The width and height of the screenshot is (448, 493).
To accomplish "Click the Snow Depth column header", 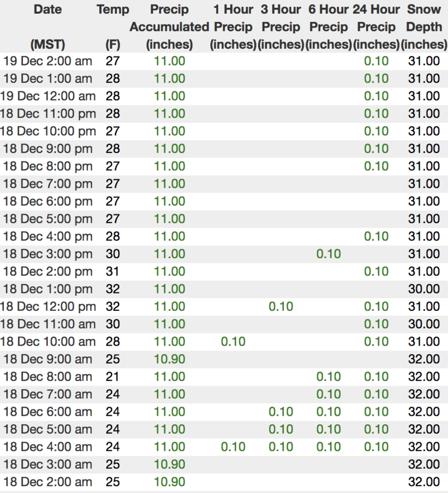I will click(x=424, y=26).
